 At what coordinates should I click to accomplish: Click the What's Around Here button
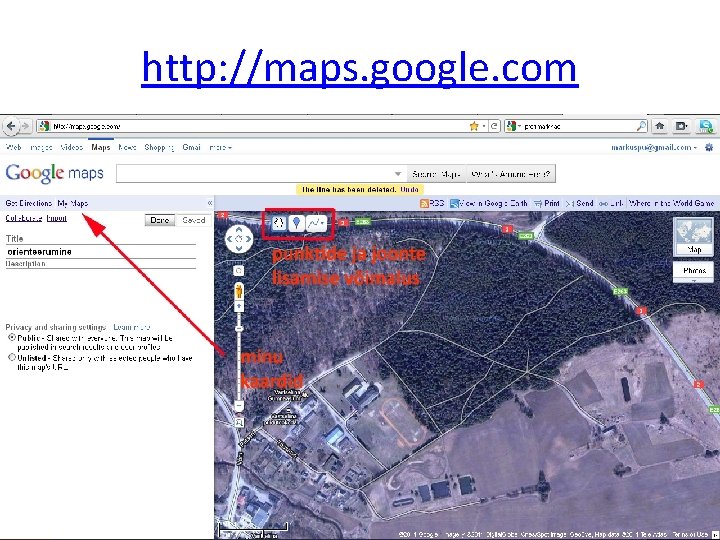[x=511, y=174]
